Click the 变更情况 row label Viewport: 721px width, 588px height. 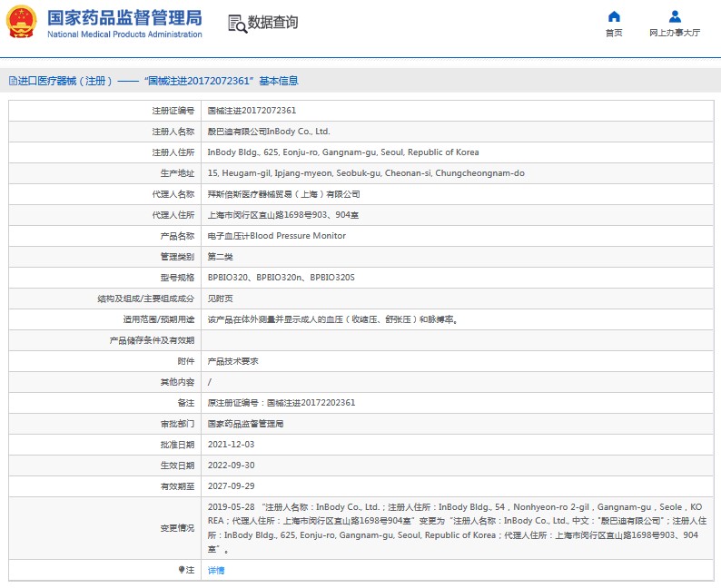tap(177, 528)
